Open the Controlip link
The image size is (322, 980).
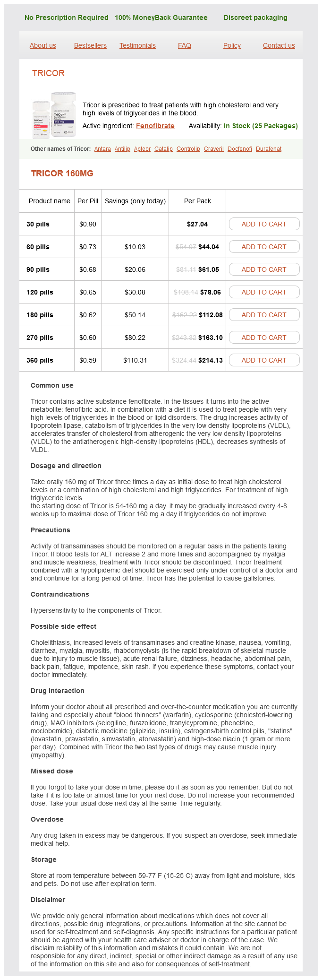(x=188, y=149)
